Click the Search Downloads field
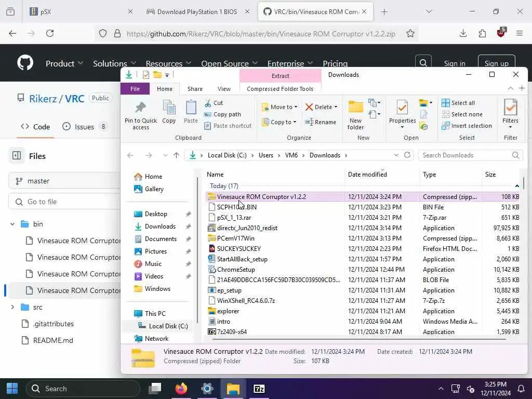 click(470, 155)
